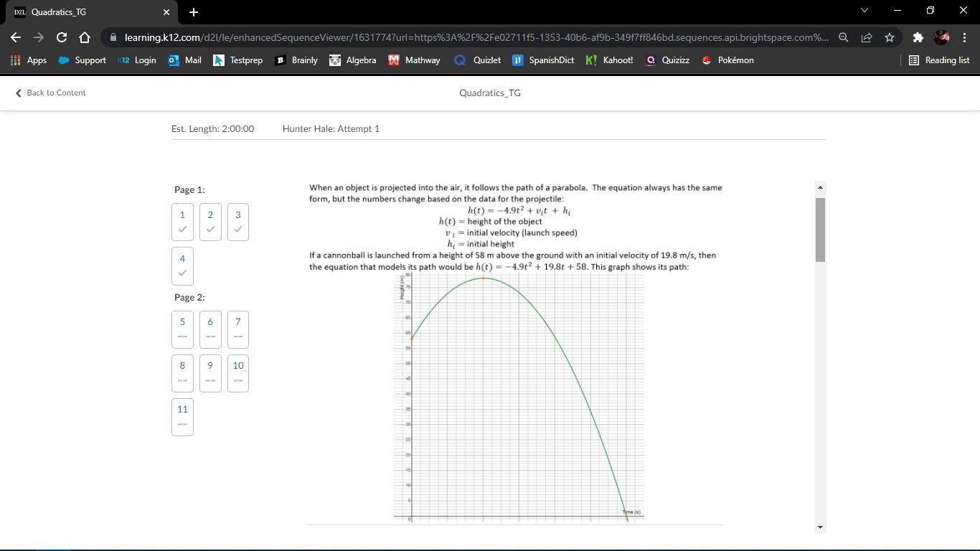Select completed question 4 box

pos(182,265)
